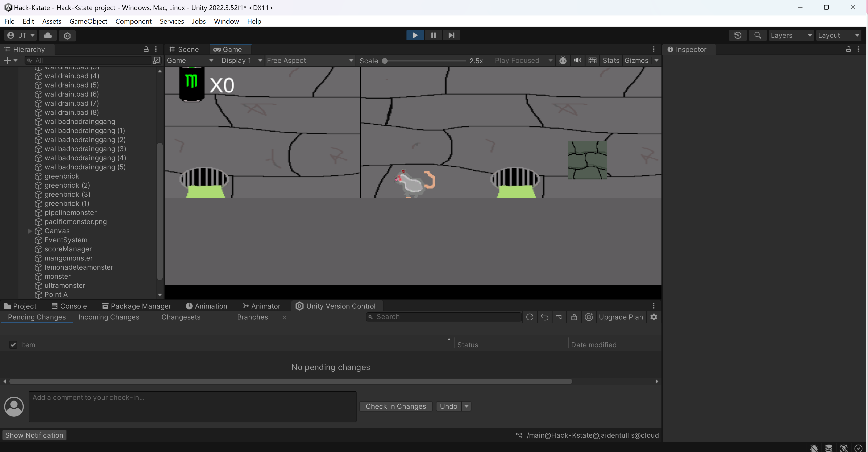Click the check-in comment text field

coord(192,406)
